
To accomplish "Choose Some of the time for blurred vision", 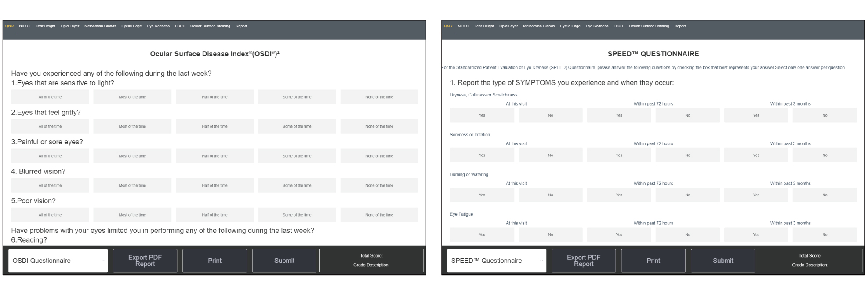I will click(297, 185).
